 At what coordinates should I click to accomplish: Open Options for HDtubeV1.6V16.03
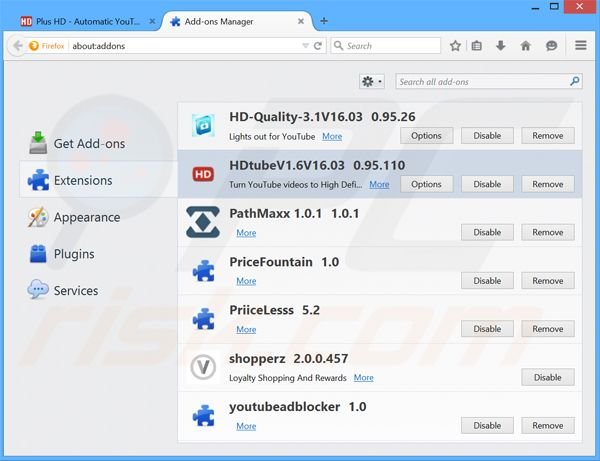(426, 184)
